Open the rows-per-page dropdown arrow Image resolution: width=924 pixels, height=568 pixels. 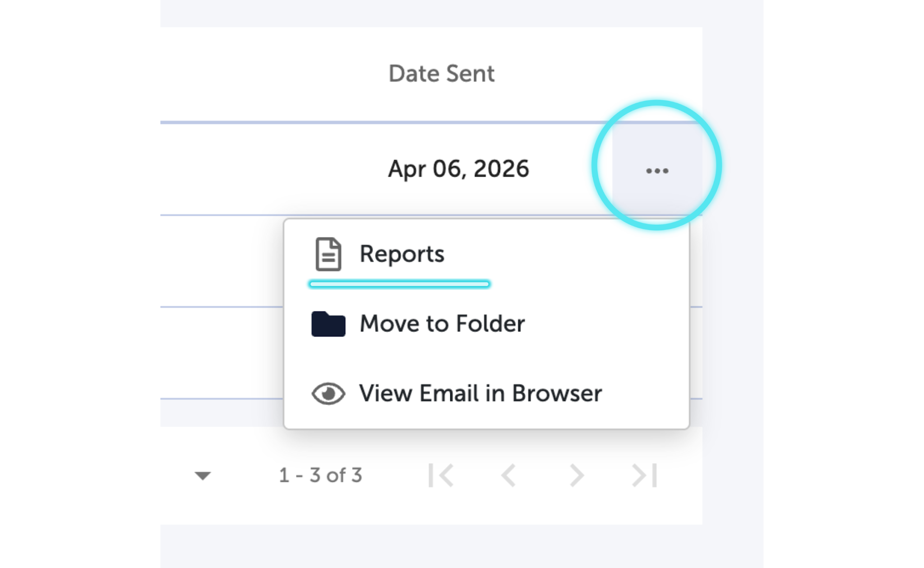tap(203, 475)
